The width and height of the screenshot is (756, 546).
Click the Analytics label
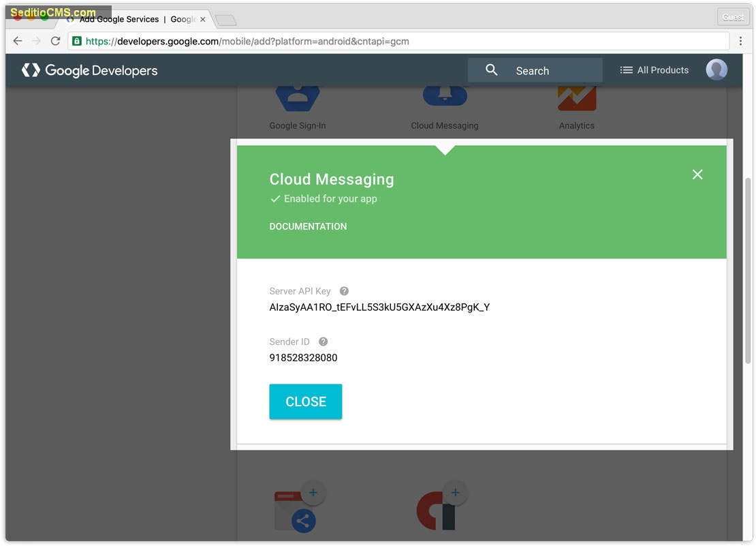click(577, 125)
